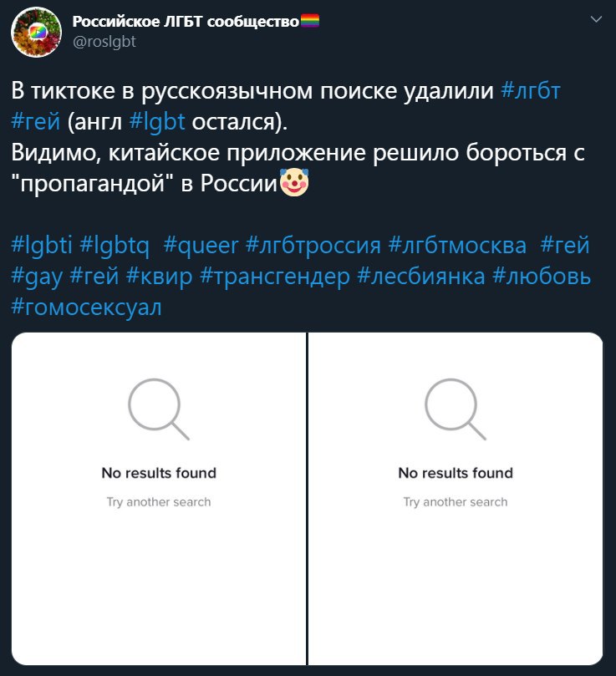Click the Российское ЛГБТ сообщество profile avatar
The image size is (616, 676).
click(x=36, y=32)
